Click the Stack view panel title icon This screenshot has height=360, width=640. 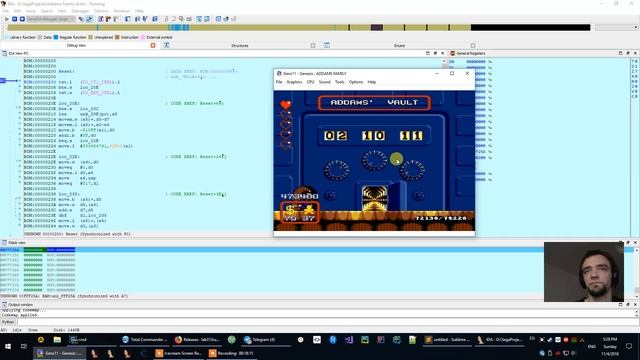[4, 242]
